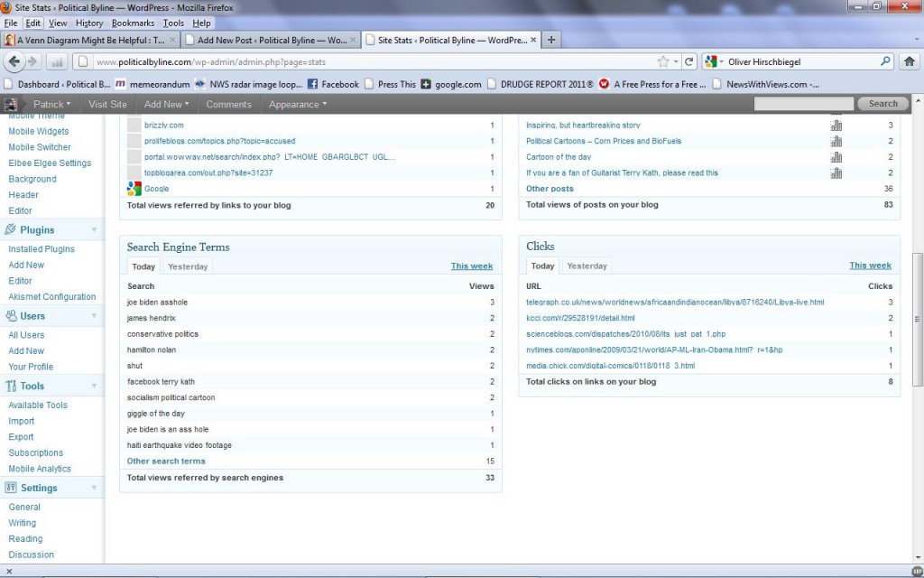Screen dimensions: 924x578
Task: Click This week link in Search Engine Terms
Action: (x=472, y=266)
